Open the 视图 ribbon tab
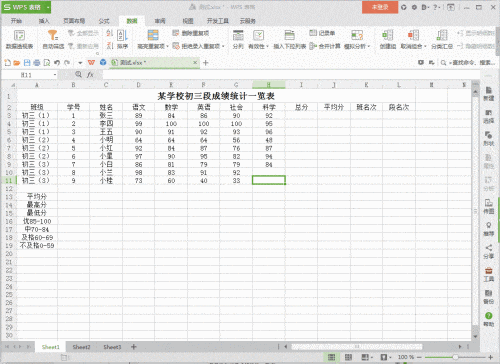The image size is (500, 364). (188, 21)
